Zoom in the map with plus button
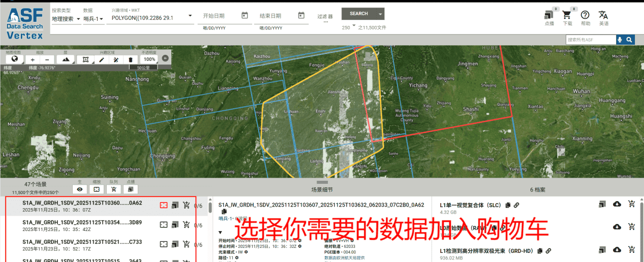Viewport: 644px width, 262px height. click(33, 59)
